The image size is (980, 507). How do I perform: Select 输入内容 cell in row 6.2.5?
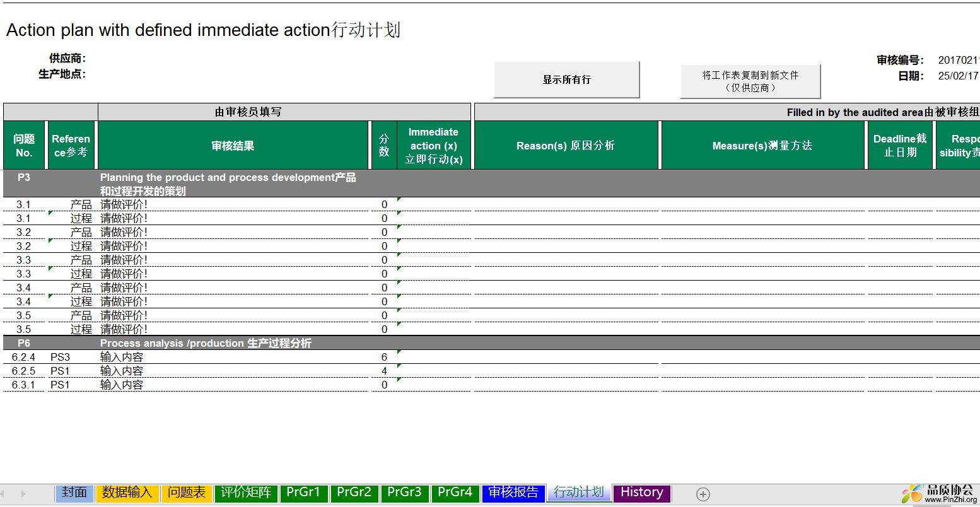click(233, 371)
